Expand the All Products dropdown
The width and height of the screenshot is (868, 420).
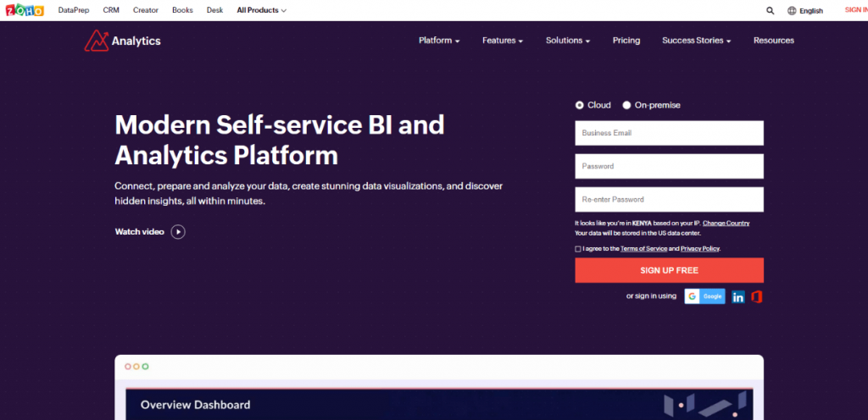261,10
